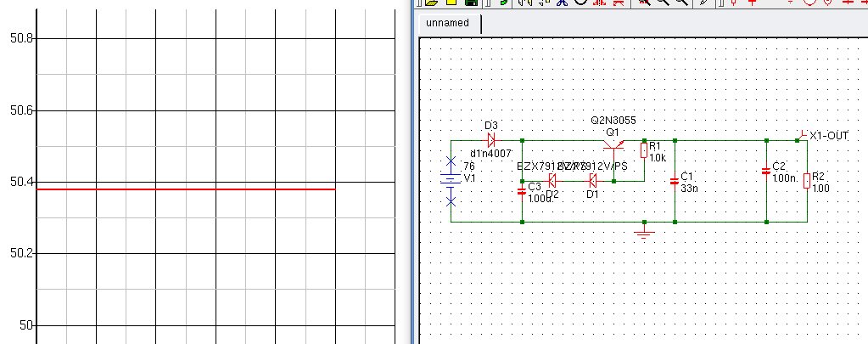Pick the C2 capacitor symbol
The height and width of the screenshot is (344, 868).
tap(766, 170)
